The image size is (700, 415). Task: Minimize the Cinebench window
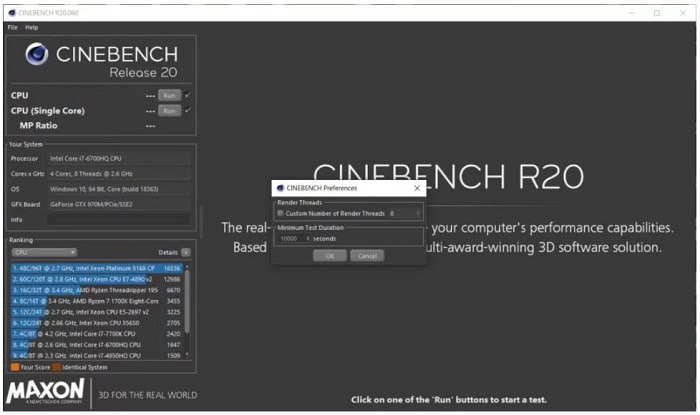coord(632,13)
